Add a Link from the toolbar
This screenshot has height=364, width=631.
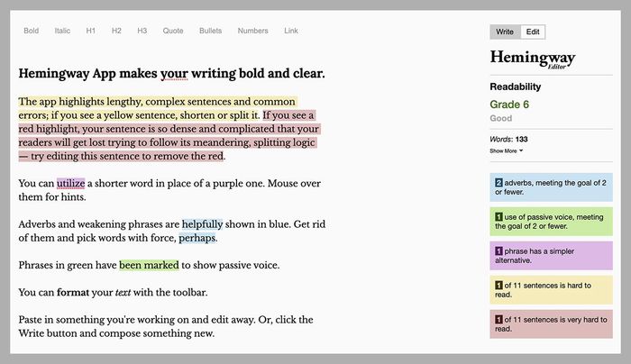291,31
